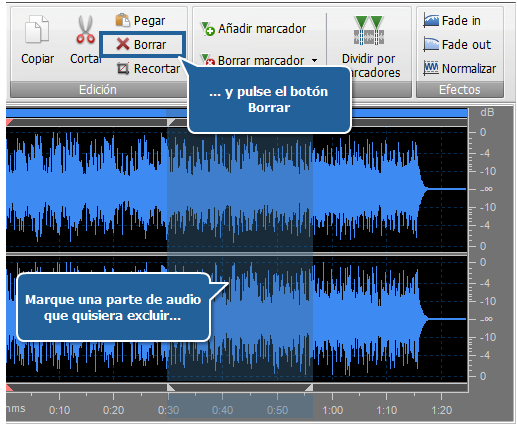Click the top selection start handle triangle
Image resolution: width=517 pixels, height=425 pixels.
[x=171, y=122]
